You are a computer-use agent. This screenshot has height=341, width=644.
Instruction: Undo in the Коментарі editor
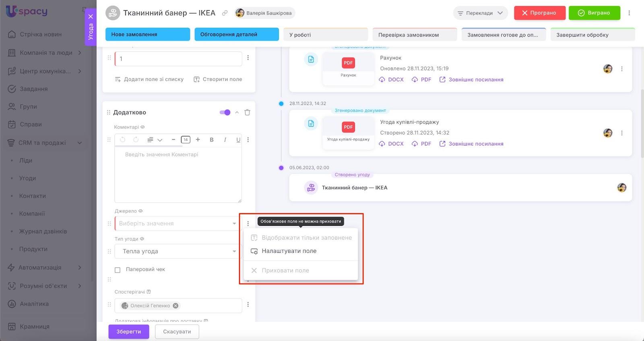123,140
